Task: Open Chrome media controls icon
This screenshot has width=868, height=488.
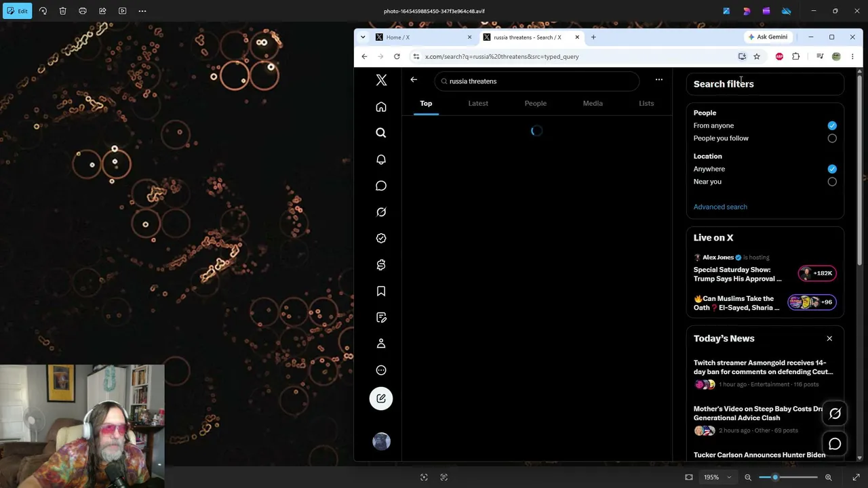Action: [820, 56]
